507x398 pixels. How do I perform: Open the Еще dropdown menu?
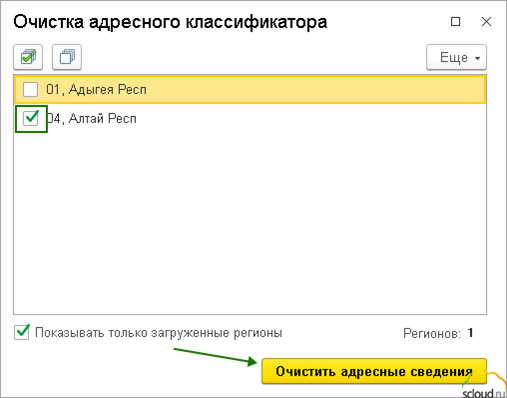456,57
